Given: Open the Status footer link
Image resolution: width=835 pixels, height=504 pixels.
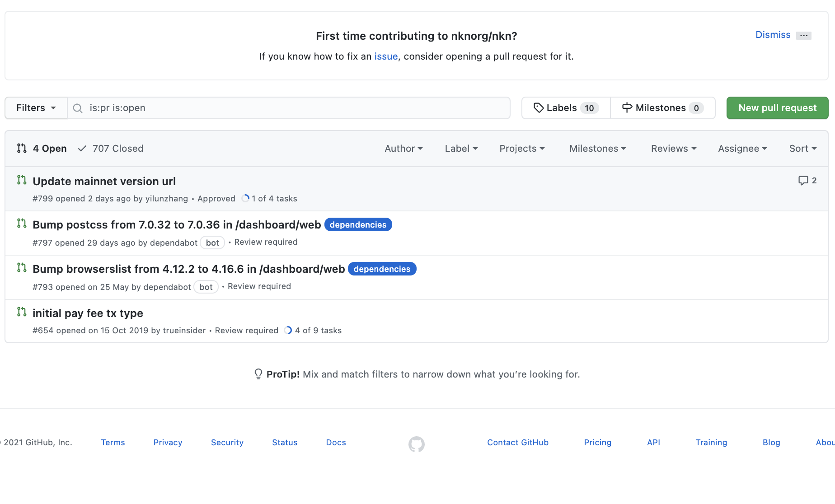Looking at the screenshot, I should [285, 443].
